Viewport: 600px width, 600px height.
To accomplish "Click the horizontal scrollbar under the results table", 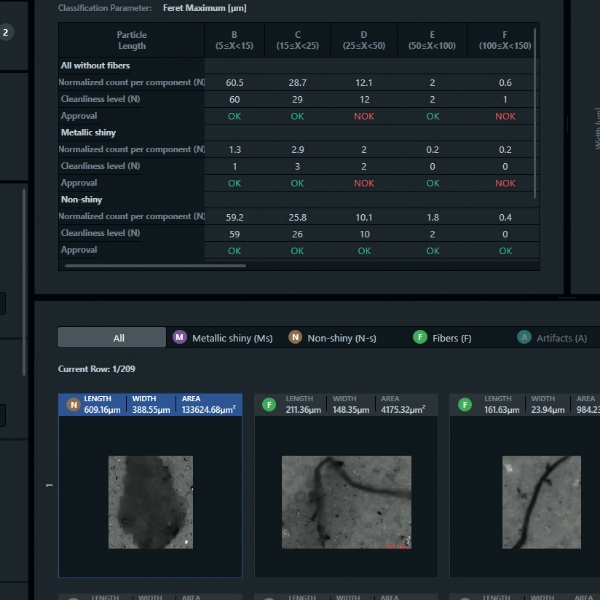I will pos(130,266).
